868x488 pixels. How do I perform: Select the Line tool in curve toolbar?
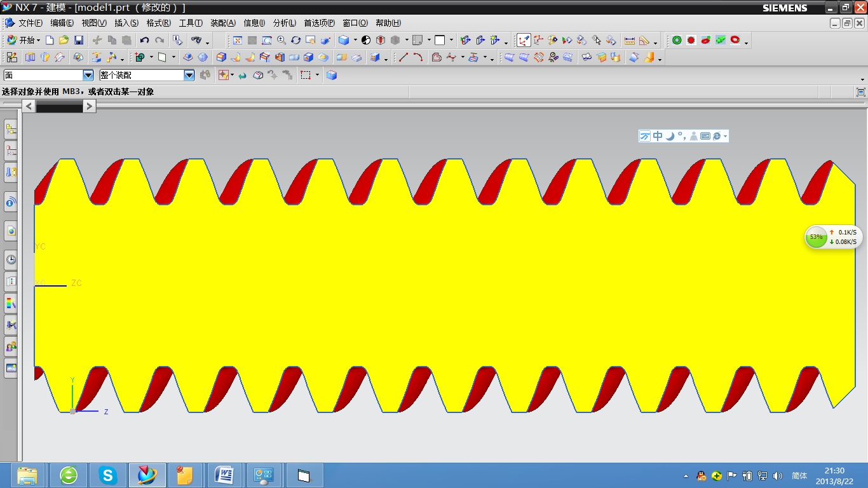coord(403,57)
